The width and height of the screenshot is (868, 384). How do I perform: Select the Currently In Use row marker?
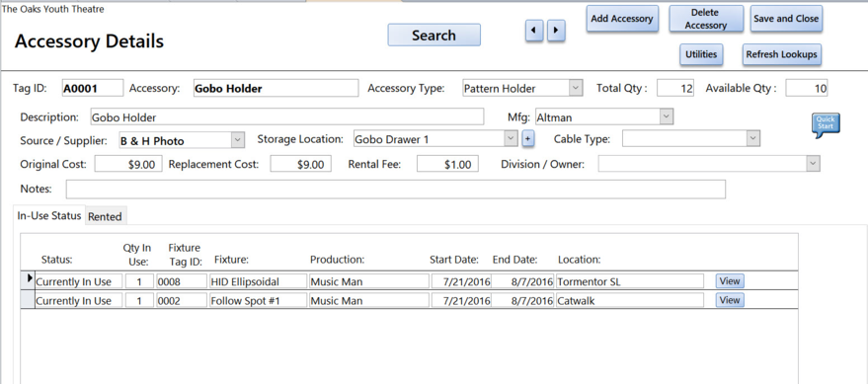(x=28, y=280)
